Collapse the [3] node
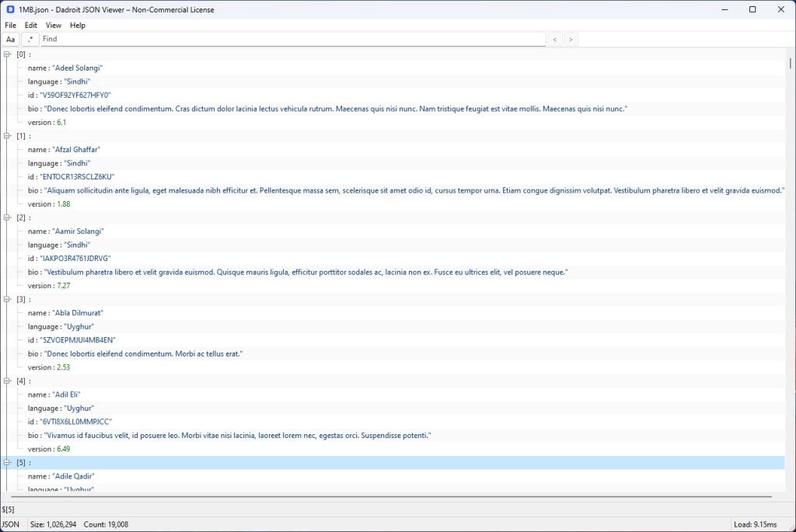 coord(7,299)
